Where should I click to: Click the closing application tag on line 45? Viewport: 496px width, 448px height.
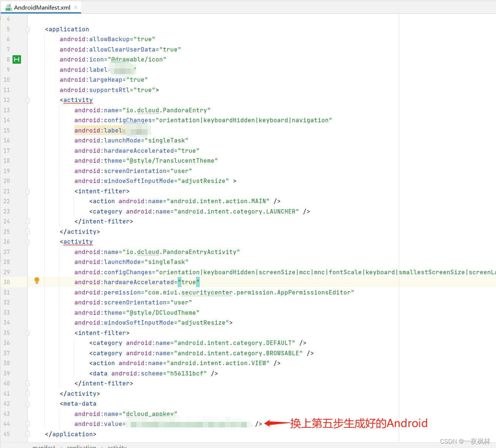pos(70,434)
